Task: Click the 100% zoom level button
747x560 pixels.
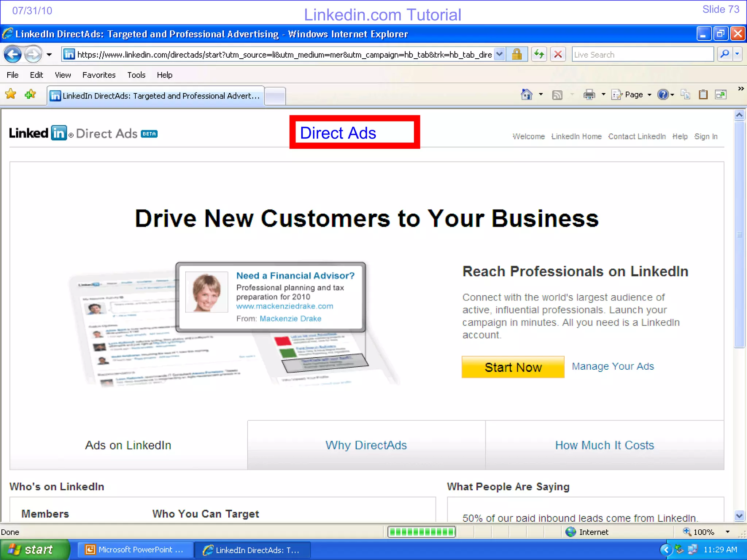Action: (x=699, y=532)
